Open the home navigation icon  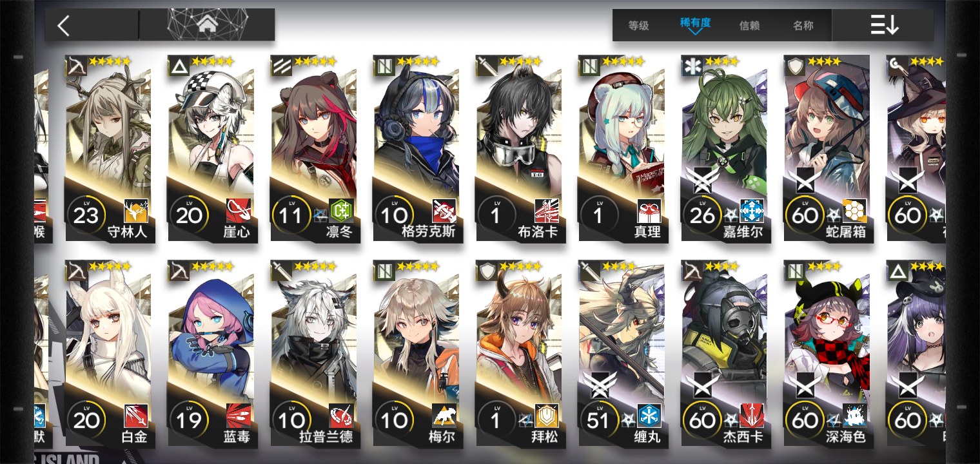[207, 24]
